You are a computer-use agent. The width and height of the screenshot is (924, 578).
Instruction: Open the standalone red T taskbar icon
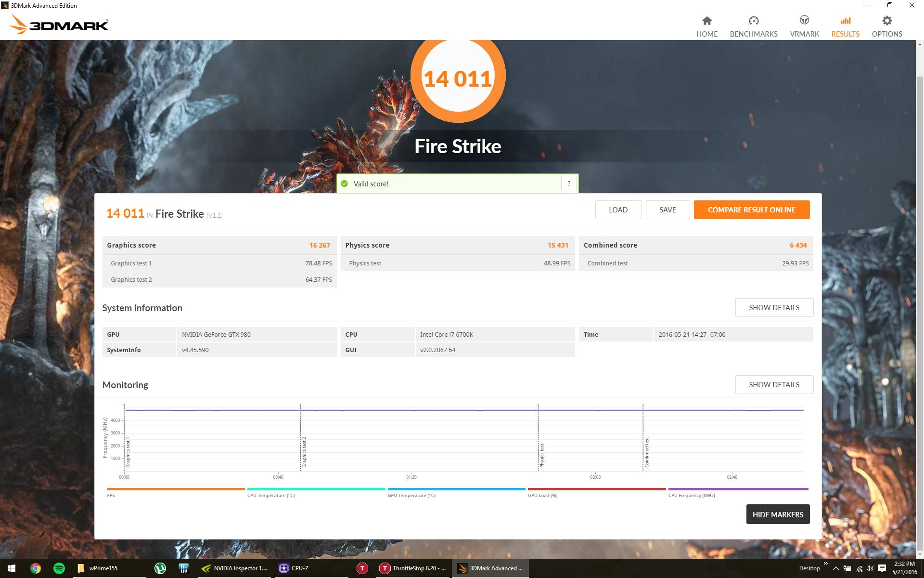click(362, 568)
